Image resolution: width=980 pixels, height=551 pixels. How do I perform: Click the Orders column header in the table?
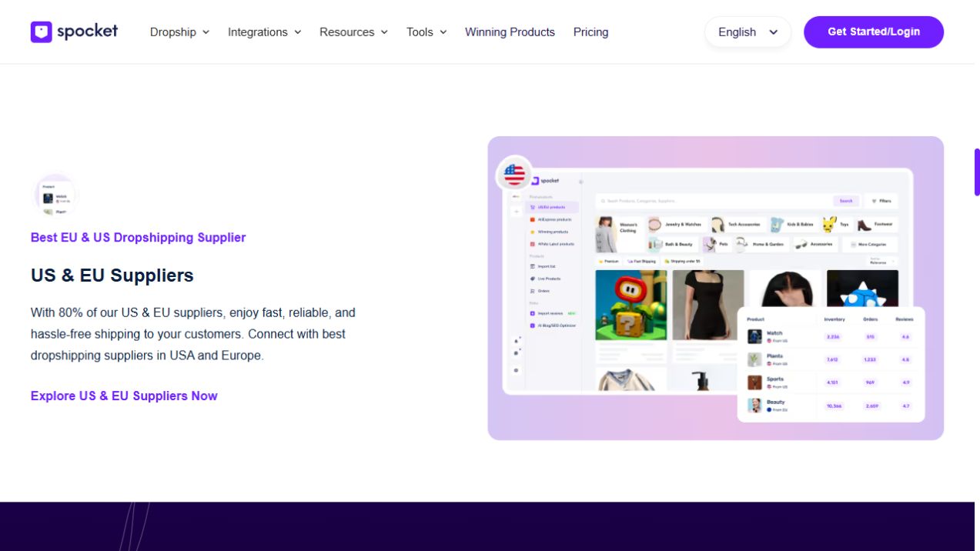click(870, 319)
